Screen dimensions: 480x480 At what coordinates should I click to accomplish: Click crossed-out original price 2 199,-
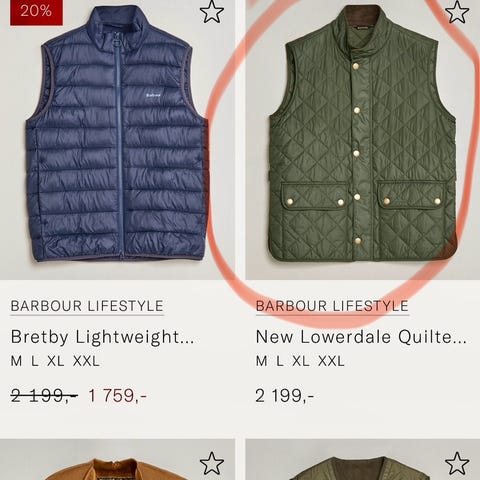44,396
